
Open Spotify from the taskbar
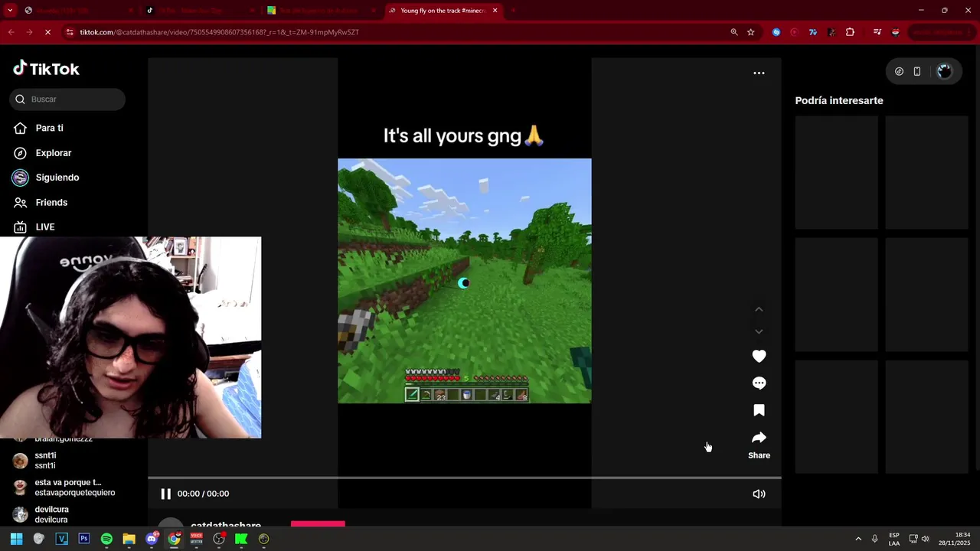click(106, 539)
